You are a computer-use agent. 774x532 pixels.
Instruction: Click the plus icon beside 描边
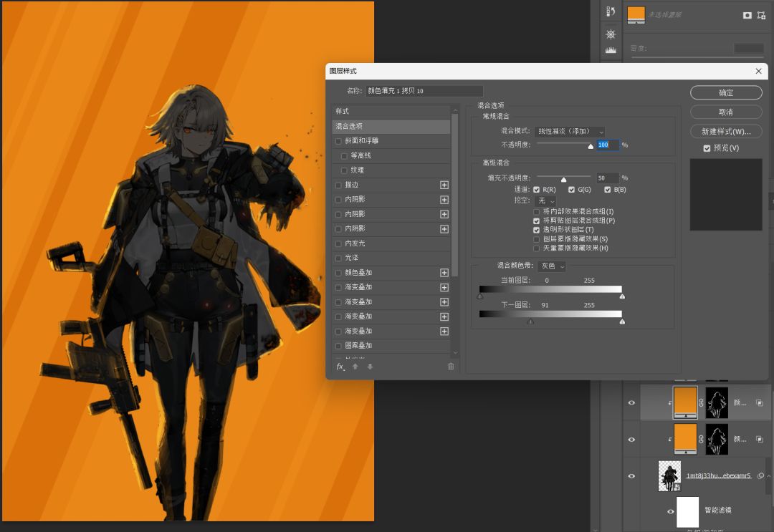coord(444,185)
